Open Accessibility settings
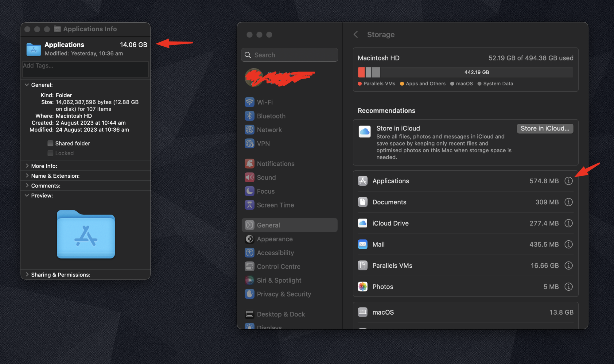The width and height of the screenshot is (614, 364). pos(290,253)
